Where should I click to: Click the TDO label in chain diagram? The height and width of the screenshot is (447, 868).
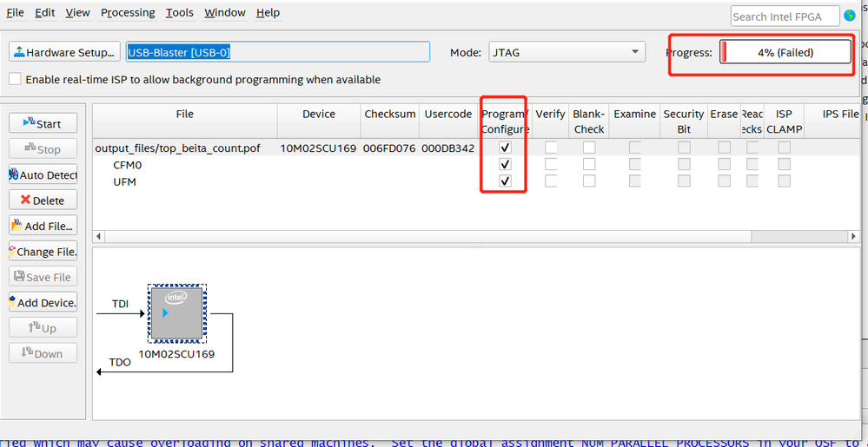point(120,362)
